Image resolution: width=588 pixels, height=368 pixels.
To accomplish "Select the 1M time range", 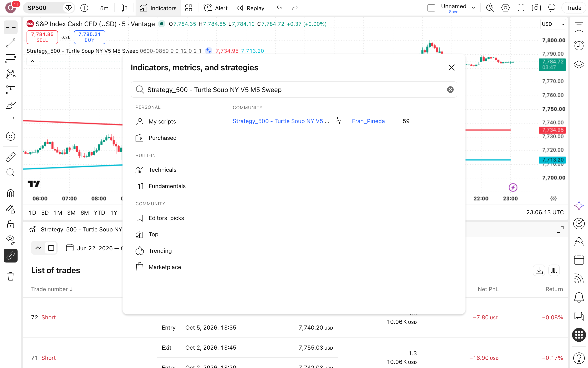I will (x=58, y=213).
